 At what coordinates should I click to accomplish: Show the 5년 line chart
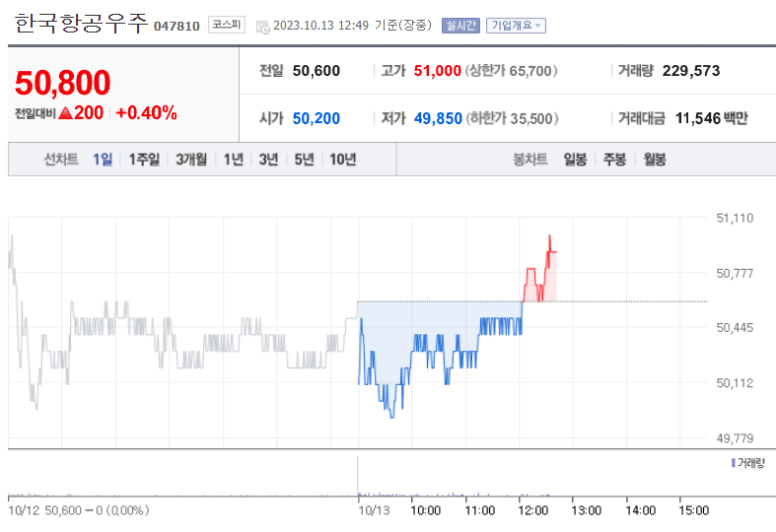(305, 160)
